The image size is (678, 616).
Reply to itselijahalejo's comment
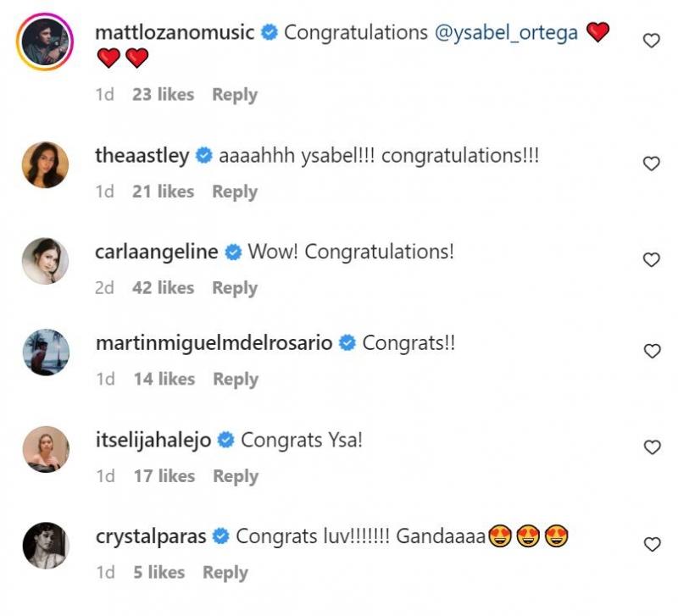[235, 476]
